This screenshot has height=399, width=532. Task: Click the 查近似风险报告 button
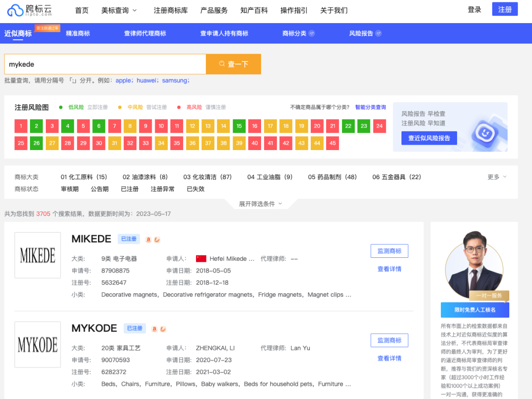429,138
